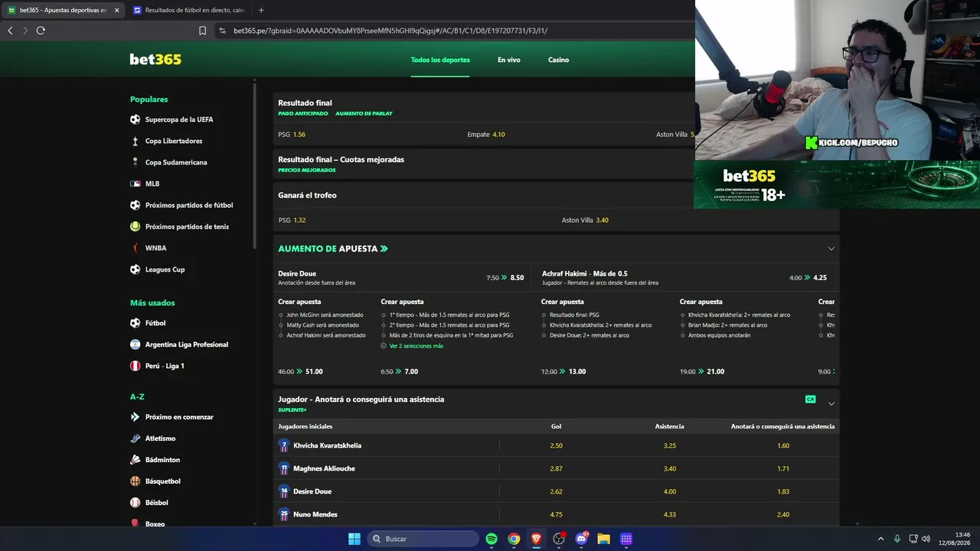Select Aston Villa trophy odds 3.40
Screen dimensions: 980x551
click(585, 220)
